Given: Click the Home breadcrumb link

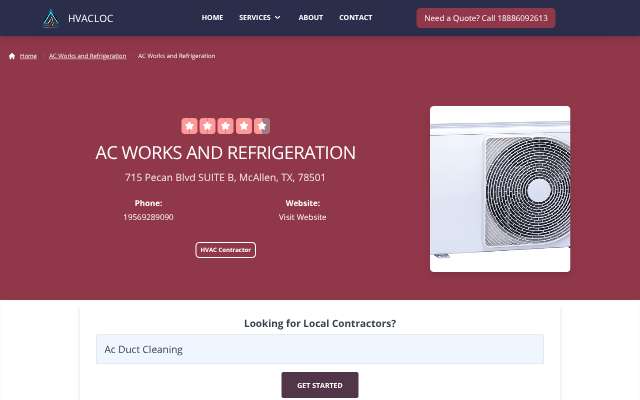Looking at the screenshot, I should (28, 56).
